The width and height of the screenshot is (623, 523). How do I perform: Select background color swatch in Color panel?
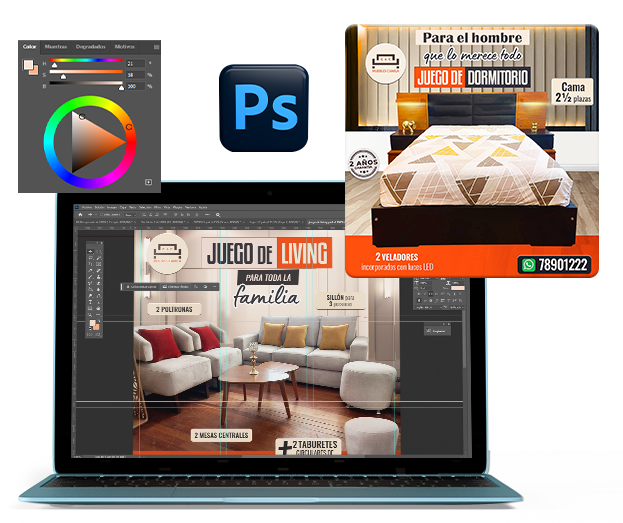[x=35, y=71]
